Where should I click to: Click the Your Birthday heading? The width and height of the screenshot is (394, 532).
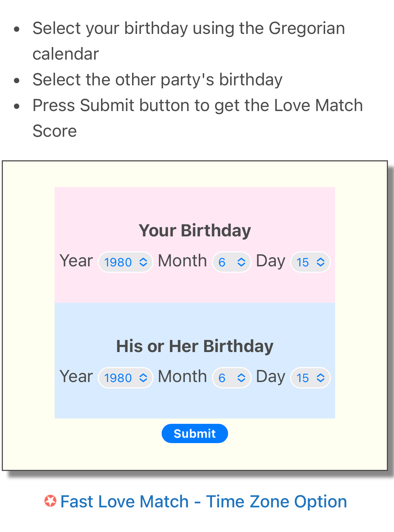(x=195, y=230)
